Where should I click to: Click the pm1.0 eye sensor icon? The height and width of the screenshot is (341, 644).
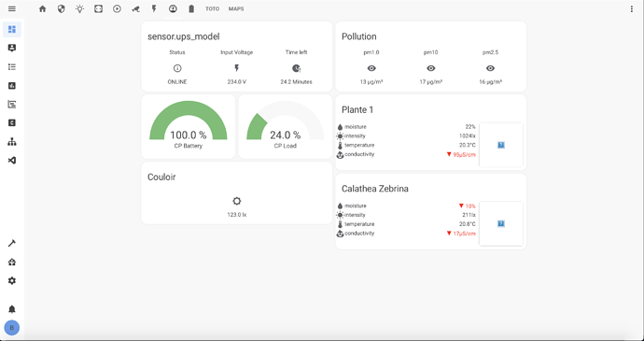371,68
